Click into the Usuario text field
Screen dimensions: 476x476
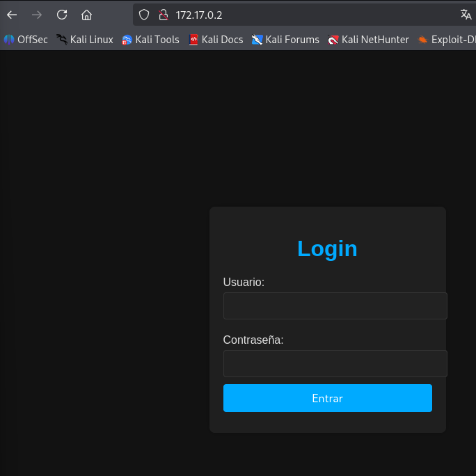pos(335,306)
